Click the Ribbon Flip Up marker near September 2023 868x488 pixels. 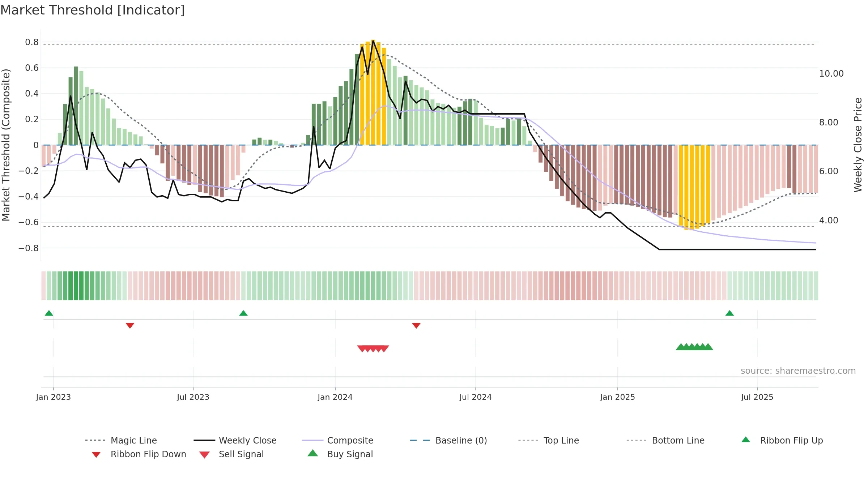click(243, 313)
